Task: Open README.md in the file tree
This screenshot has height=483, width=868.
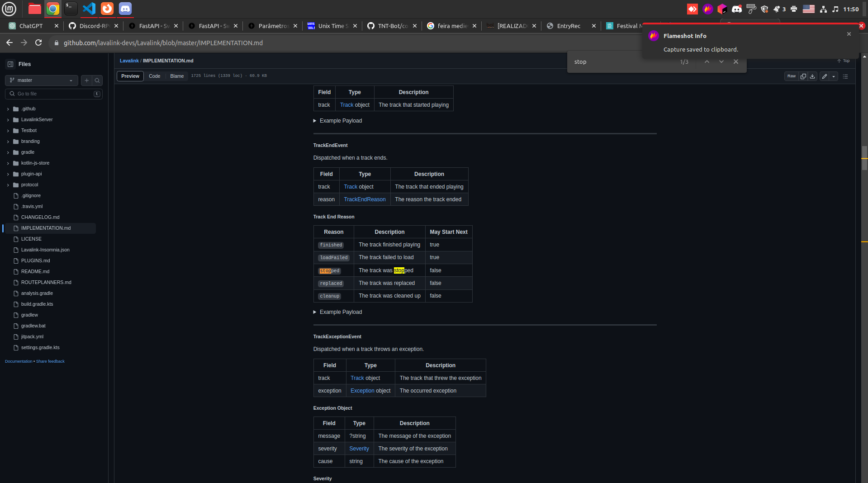Action: click(35, 272)
